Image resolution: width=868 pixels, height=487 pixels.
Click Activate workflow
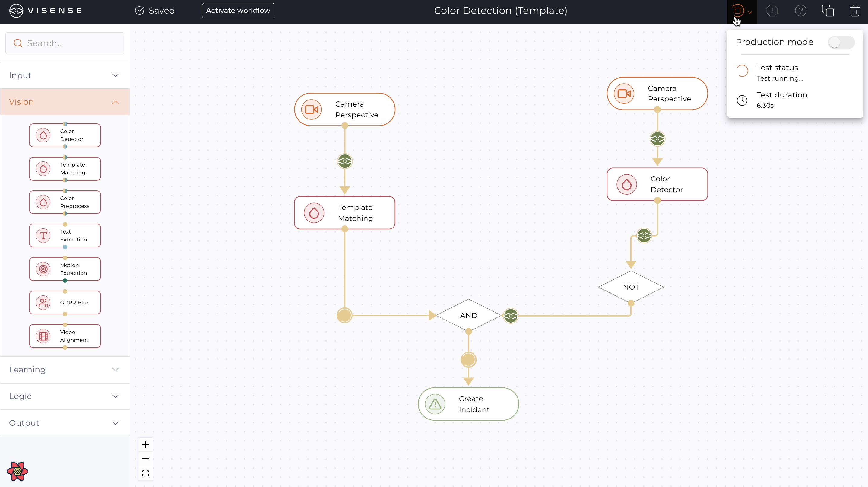(x=238, y=11)
